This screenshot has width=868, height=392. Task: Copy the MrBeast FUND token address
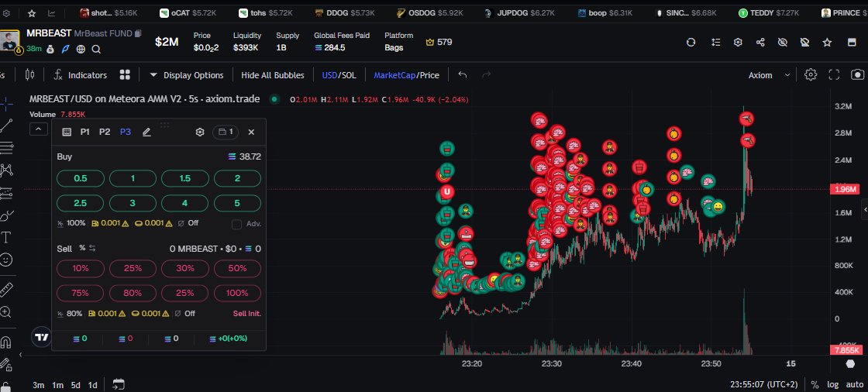click(138, 33)
